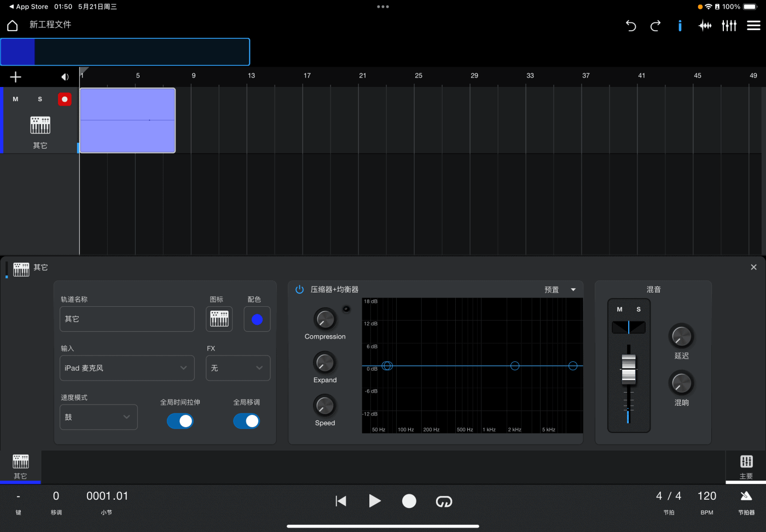Open the blue info icon
The width and height of the screenshot is (766, 532).
[680, 26]
